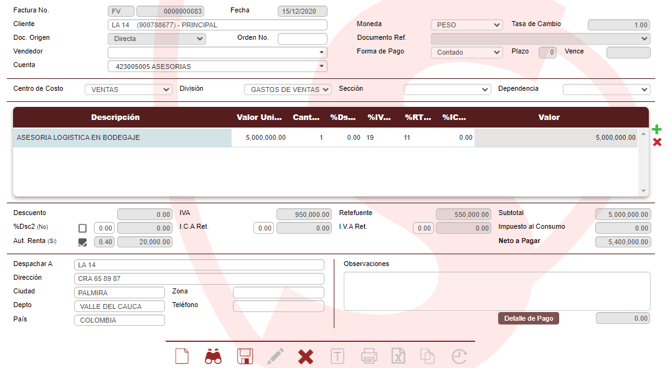
Task: Click the Teléfono input field
Action: (x=279, y=306)
